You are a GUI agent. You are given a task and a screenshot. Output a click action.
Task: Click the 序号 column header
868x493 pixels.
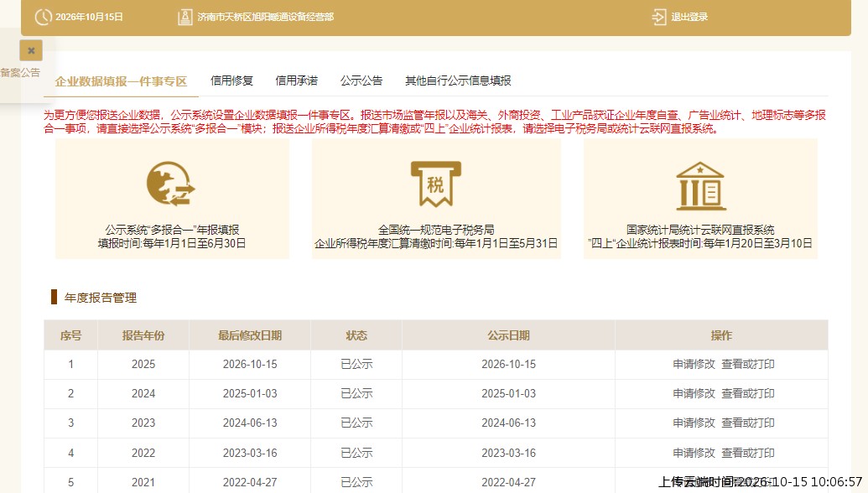(x=70, y=335)
